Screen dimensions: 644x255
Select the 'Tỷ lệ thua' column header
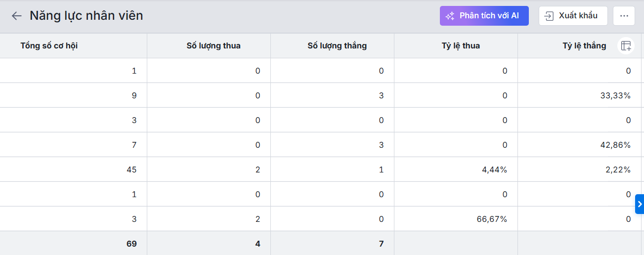461,46
